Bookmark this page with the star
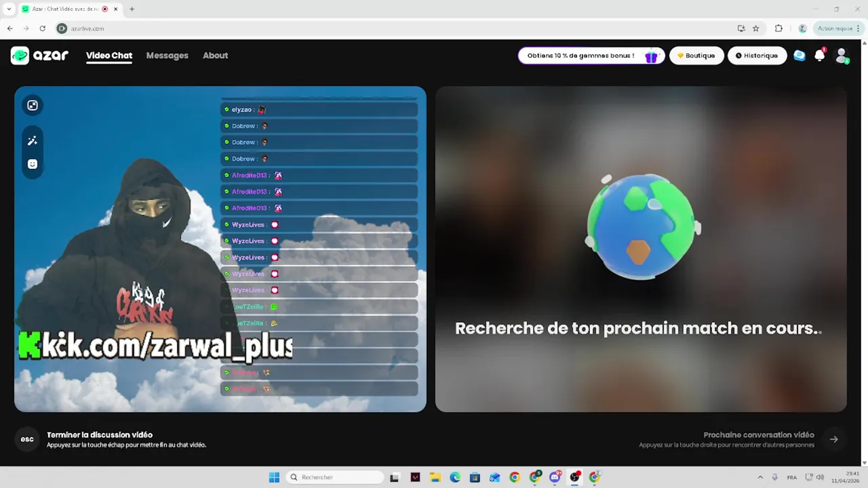This screenshot has height=488, width=868. pos(756,28)
